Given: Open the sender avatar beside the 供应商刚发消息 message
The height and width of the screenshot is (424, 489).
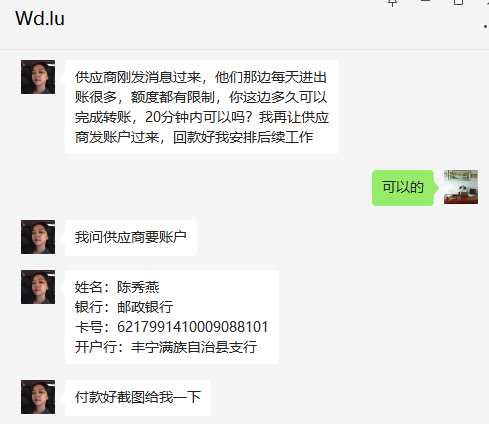Looking at the screenshot, I should (38, 77).
